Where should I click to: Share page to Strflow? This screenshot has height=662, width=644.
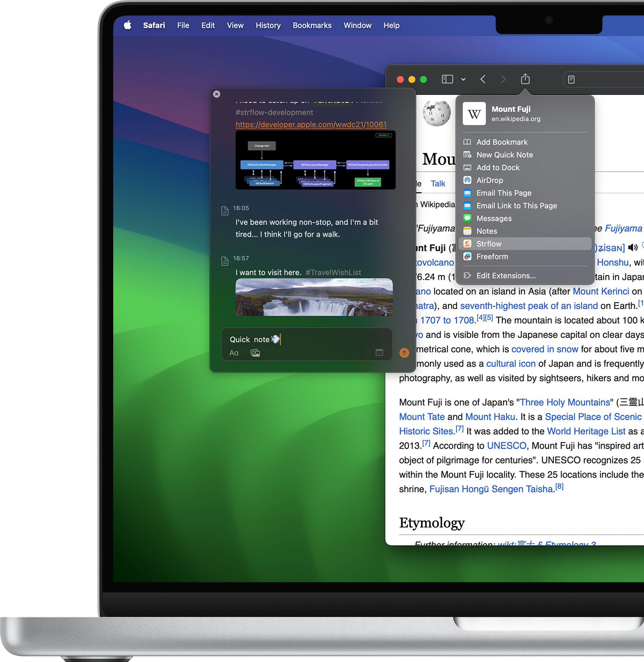click(x=525, y=244)
